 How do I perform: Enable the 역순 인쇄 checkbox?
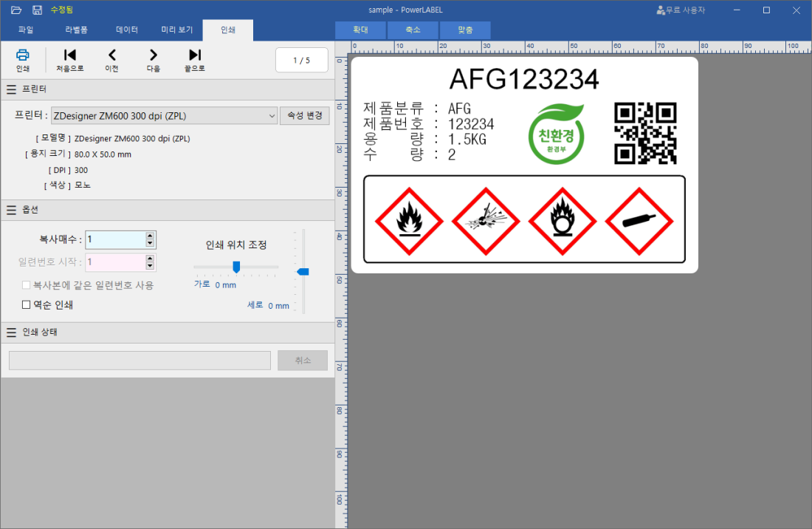(27, 304)
